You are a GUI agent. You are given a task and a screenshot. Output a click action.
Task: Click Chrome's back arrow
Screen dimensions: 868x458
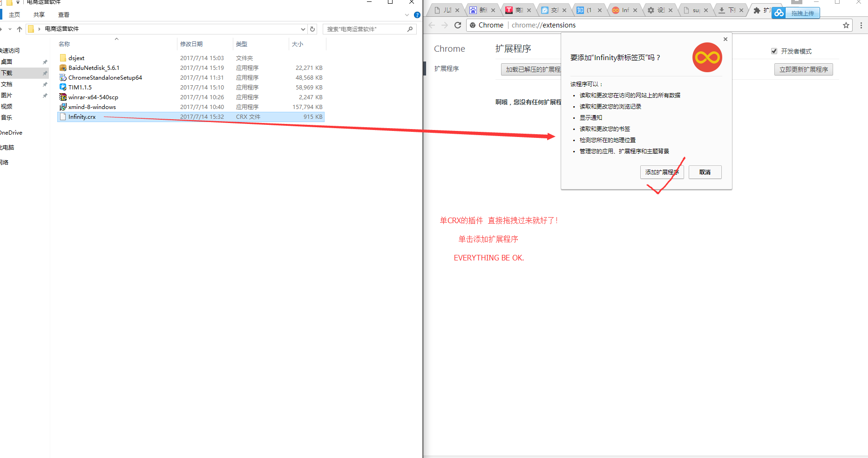(x=432, y=25)
